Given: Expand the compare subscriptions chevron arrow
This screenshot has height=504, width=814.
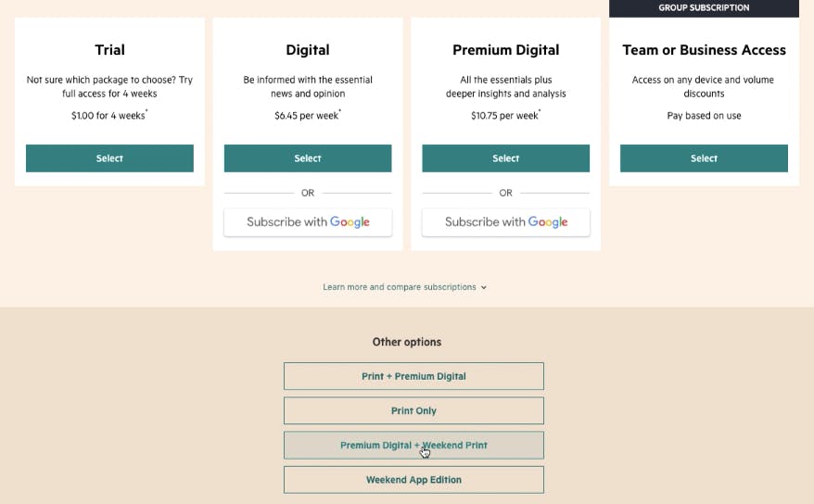Looking at the screenshot, I should tap(483, 287).
